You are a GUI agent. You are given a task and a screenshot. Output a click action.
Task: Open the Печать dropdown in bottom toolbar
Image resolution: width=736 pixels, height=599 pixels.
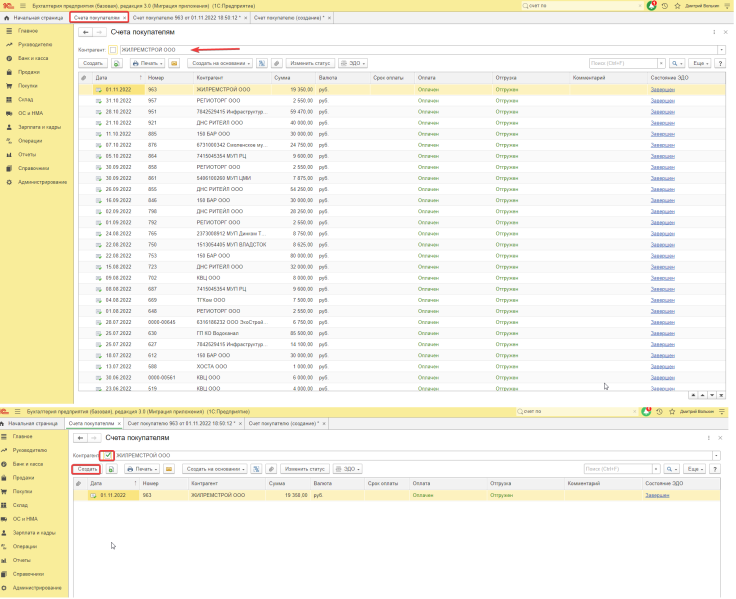[x=142, y=469]
